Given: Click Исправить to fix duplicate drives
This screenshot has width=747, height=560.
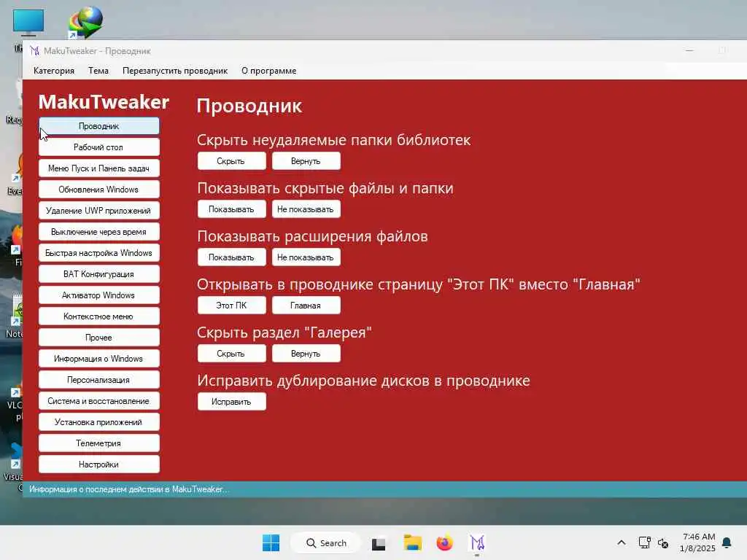Looking at the screenshot, I should pyautogui.click(x=231, y=402).
